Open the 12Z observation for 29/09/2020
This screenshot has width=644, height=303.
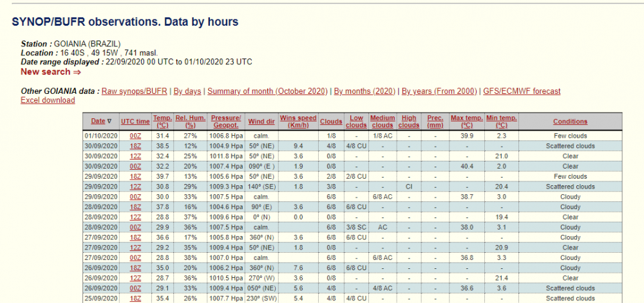[135, 187]
